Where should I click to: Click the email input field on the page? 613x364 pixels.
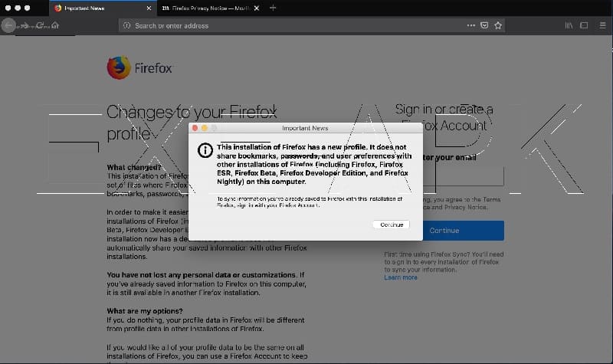pos(464,176)
